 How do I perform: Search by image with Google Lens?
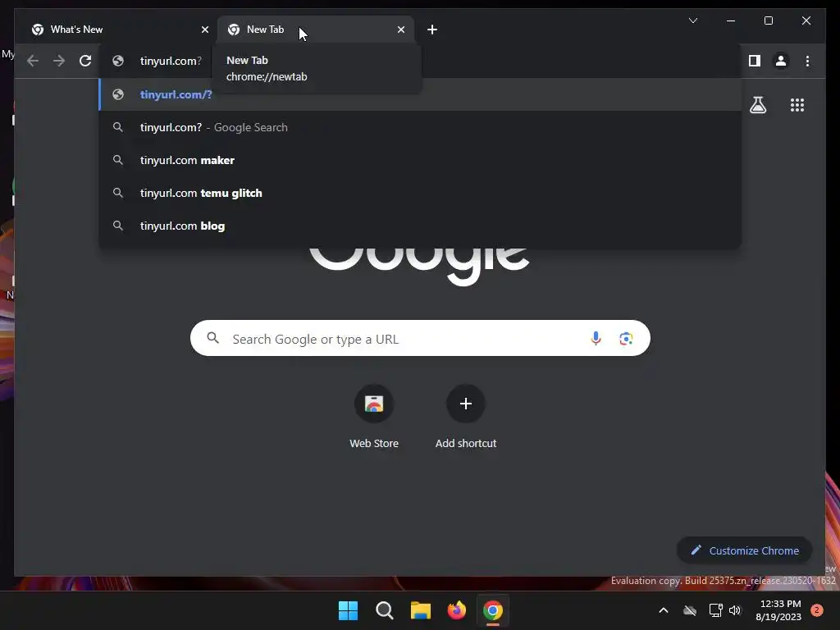626,339
